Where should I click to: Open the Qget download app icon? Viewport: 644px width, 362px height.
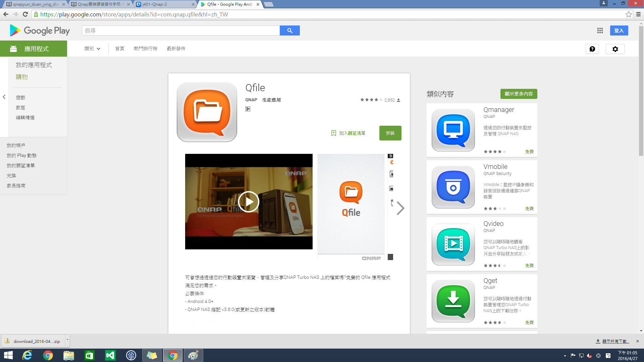453,301
